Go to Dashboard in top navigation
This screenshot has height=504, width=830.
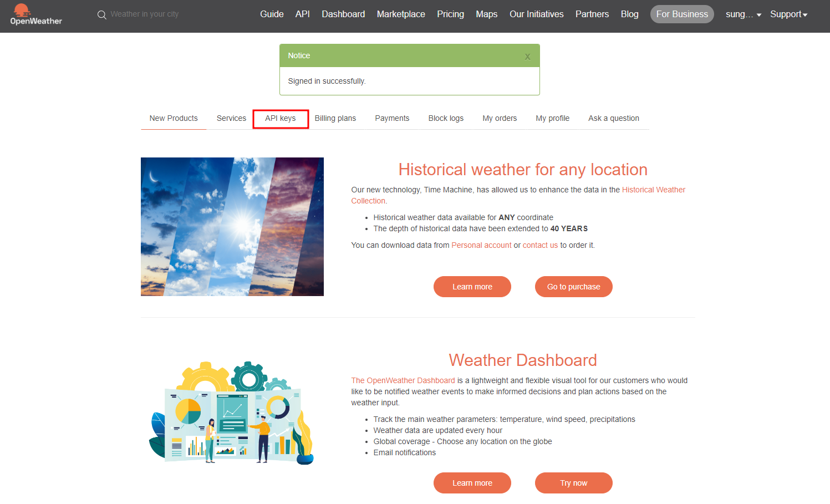343,14
